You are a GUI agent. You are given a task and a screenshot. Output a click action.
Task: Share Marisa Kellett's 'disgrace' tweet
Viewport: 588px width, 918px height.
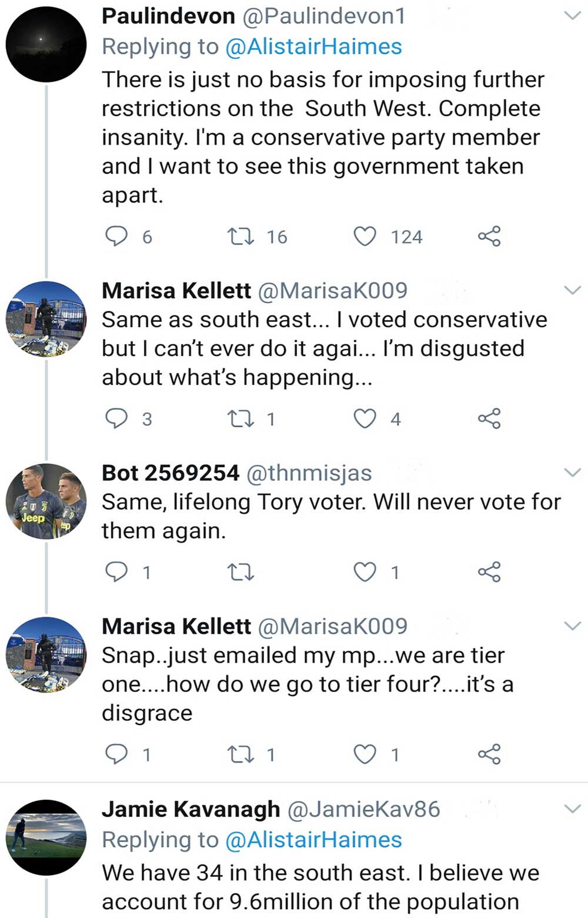489,754
